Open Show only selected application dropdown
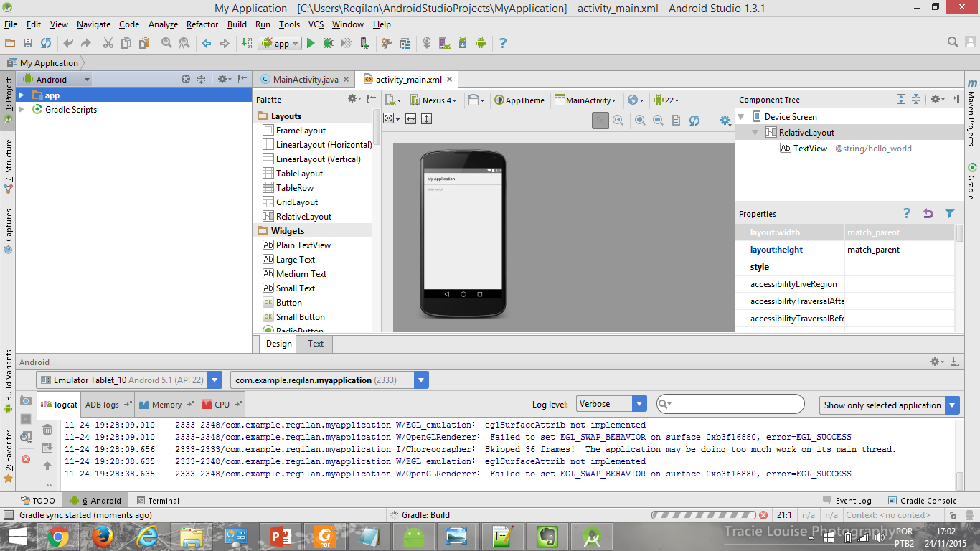 pyautogui.click(x=889, y=405)
